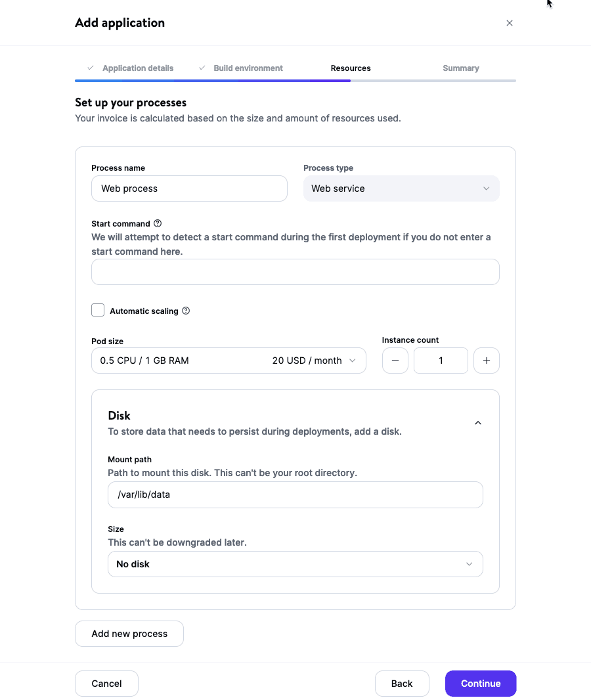
Task: Open the disk Size dropdown showing No disk
Action: pos(295,564)
